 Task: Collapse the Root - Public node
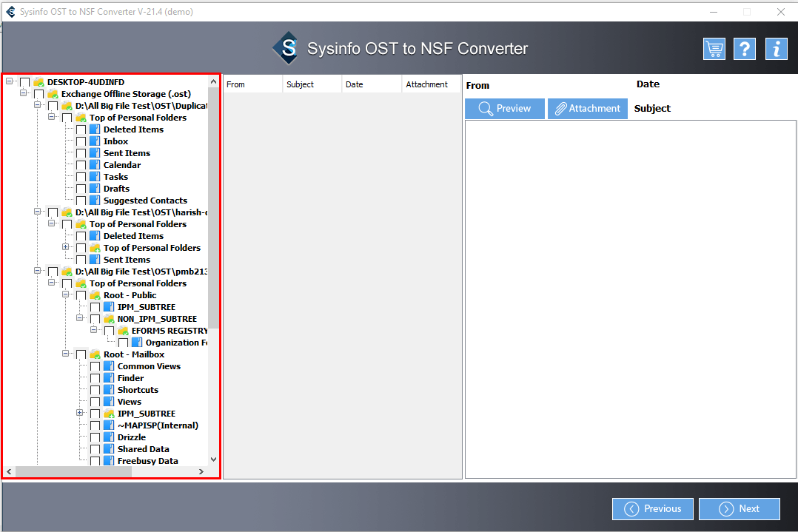65,294
